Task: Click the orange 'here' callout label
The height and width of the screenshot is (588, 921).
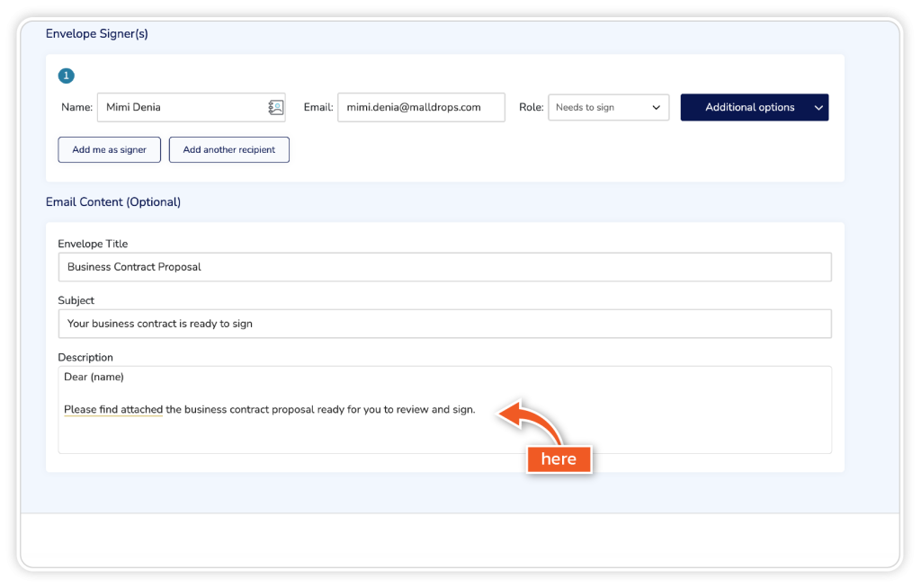Action: click(x=559, y=459)
